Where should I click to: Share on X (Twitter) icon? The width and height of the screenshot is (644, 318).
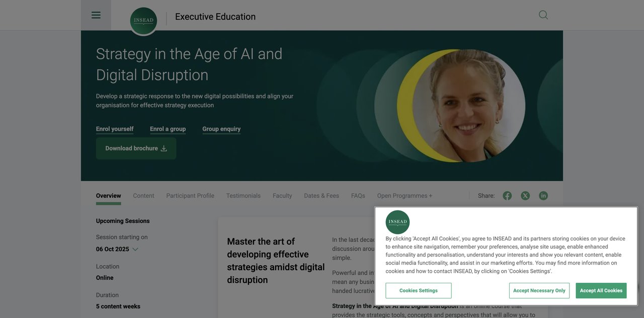(525, 196)
